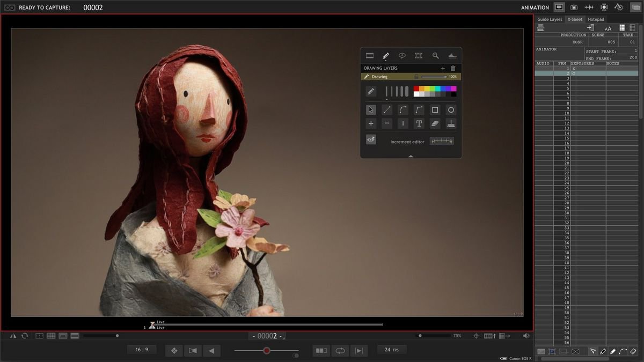Toggle horizontal flip mirror icon

pos(13,336)
